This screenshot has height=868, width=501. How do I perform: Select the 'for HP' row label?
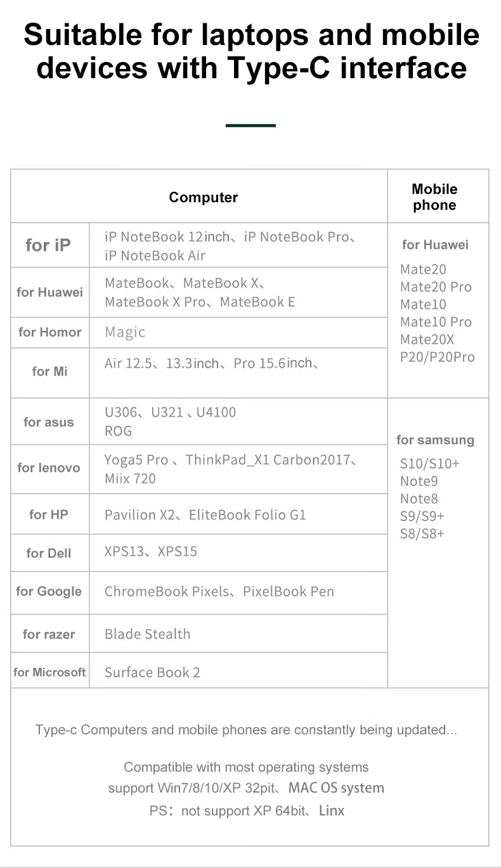[48, 514]
